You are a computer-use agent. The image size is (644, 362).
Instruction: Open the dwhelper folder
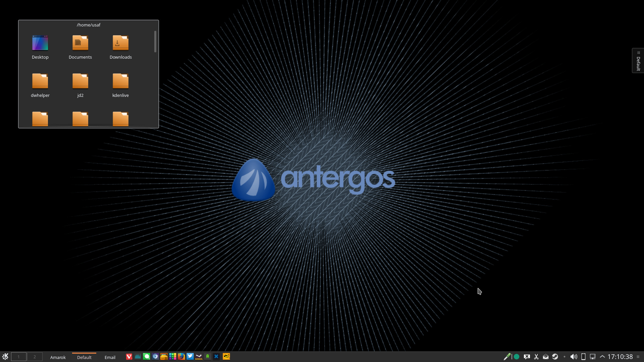point(40,85)
